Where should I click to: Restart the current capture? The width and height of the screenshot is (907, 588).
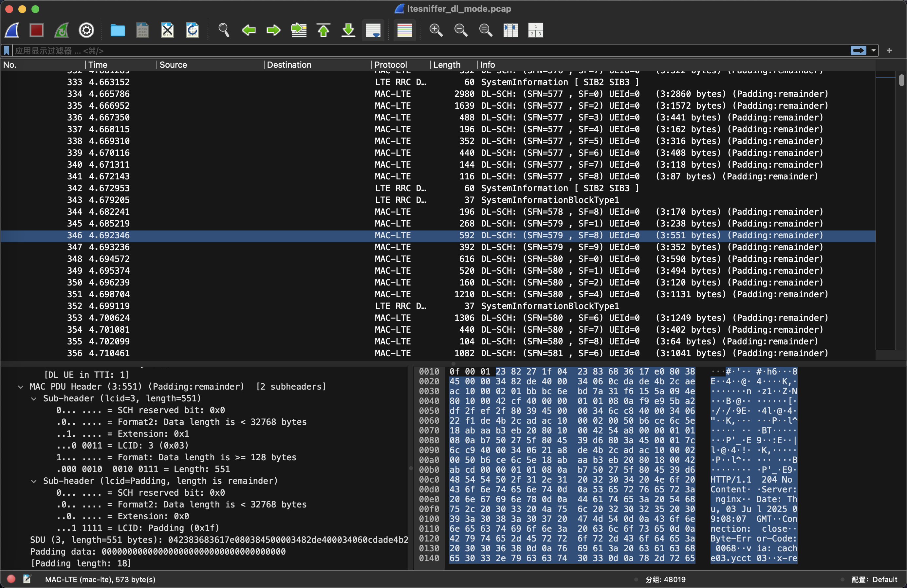click(x=61, y=30)
